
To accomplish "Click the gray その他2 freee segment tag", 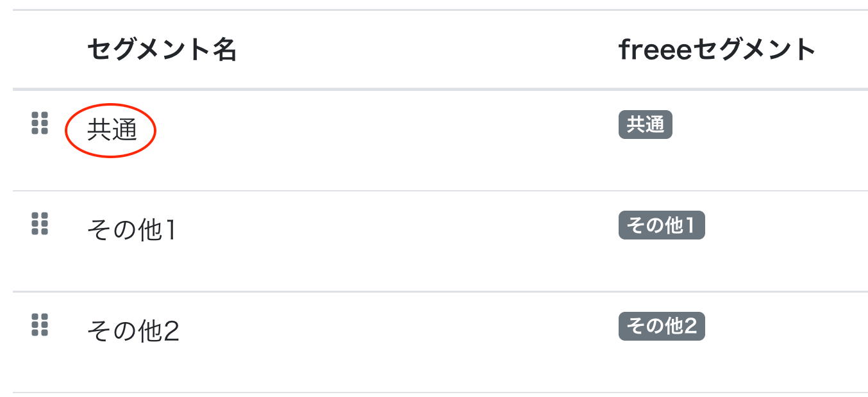I will tap(662, 326).
